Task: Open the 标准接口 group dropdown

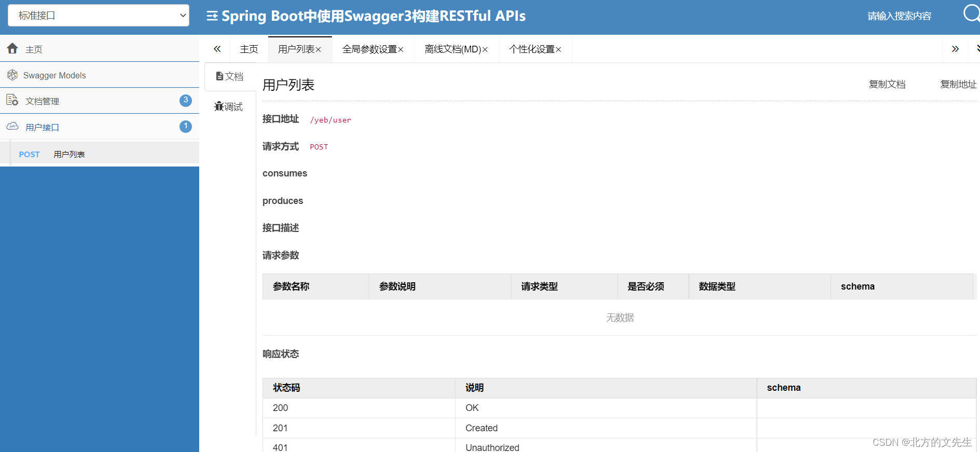Action: coord(99,16)
